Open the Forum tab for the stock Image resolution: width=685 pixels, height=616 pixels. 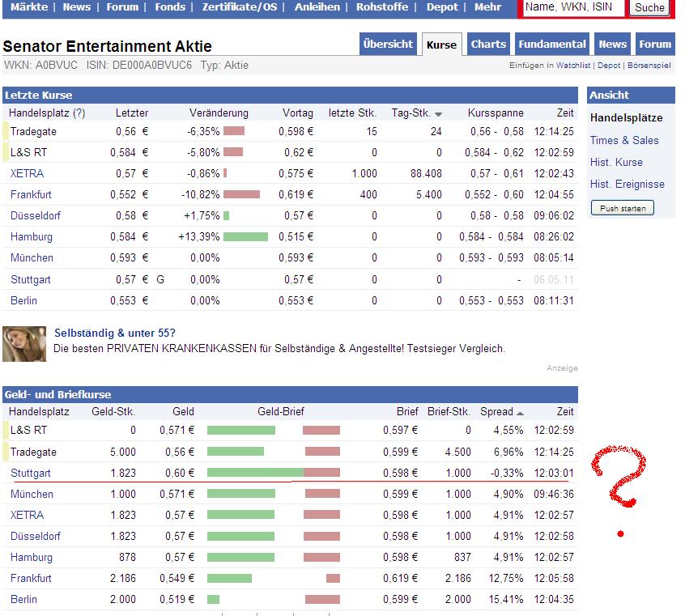tap(655, 45)
